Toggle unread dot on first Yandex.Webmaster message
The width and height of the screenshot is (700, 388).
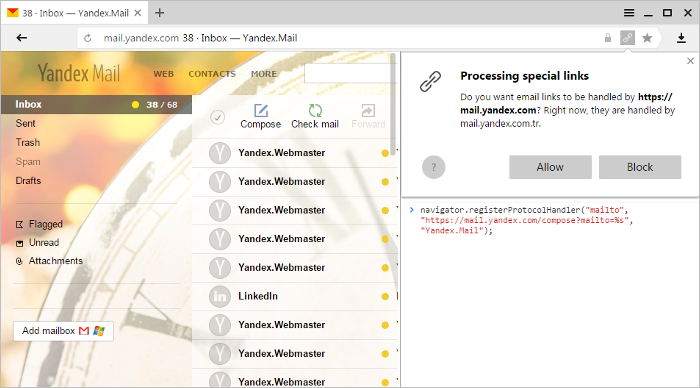pos(385,153)
